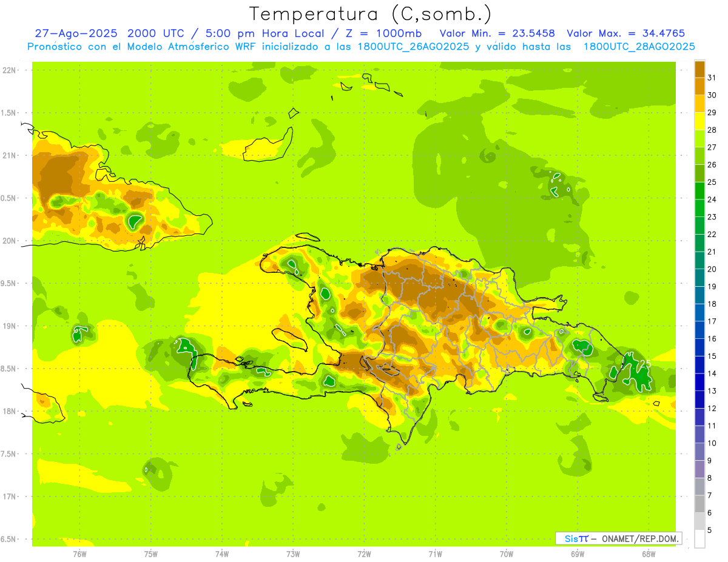Click the '21N' latitude axis label
This screenshot has width=728, height=562.
[10, 155]
